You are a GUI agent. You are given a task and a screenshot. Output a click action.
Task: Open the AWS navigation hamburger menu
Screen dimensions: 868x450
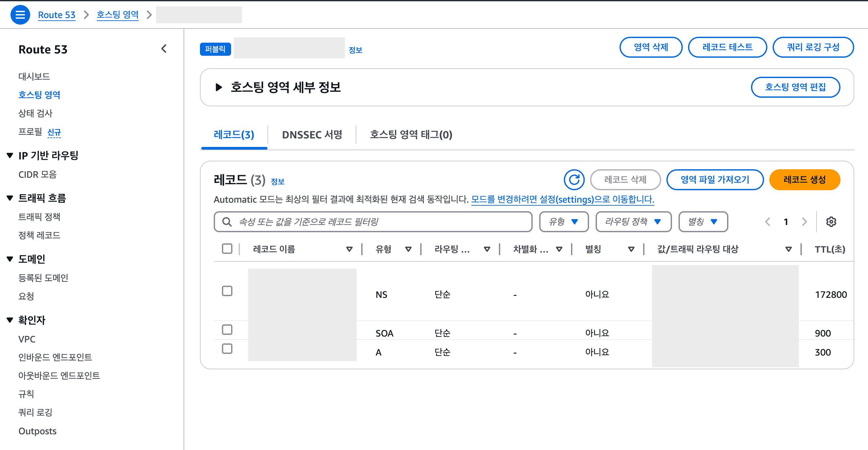coord(20,14)
